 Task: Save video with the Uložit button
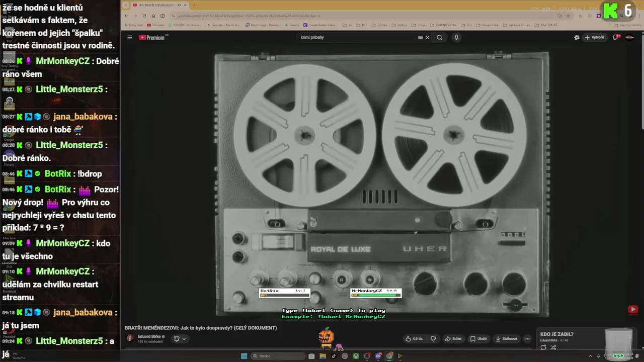pos(478,339)
